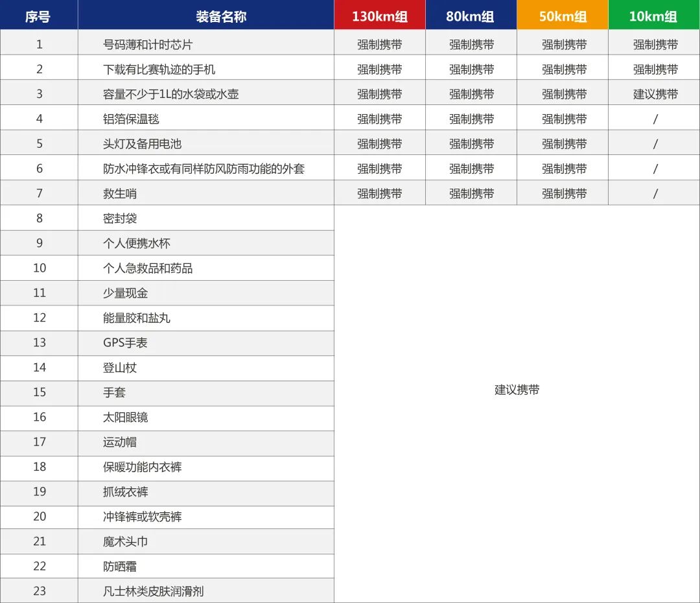This screenshot has width=700, height=603.
Task: Click 建议携带 in the 10km组 column row 3
Action: (655, 94)
